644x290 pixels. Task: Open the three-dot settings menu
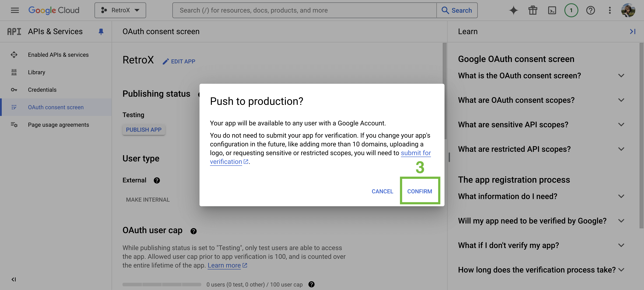tap(610, 10)
